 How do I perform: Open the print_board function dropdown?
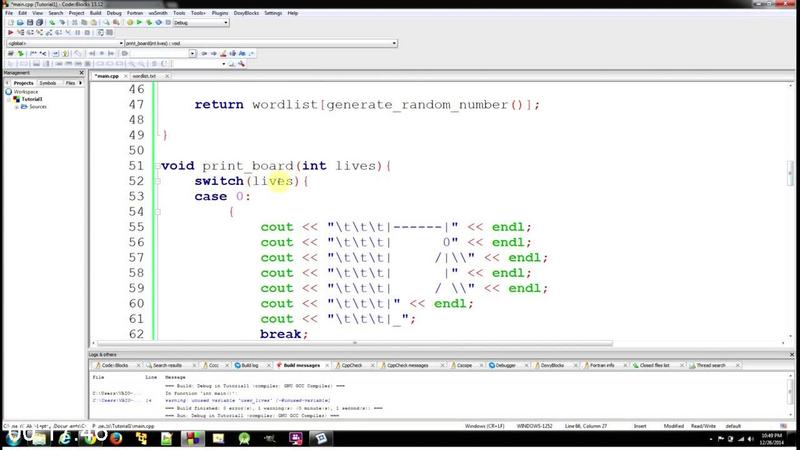pos(261,43)
